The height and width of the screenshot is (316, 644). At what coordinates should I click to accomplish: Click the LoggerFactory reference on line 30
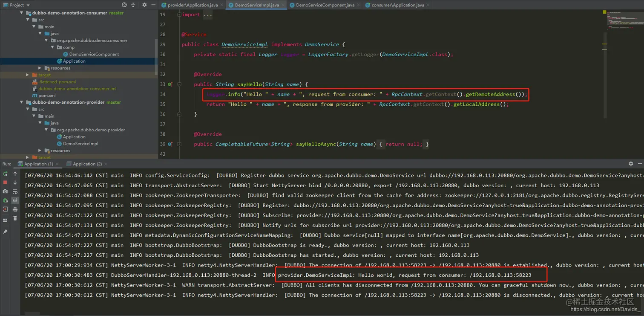(328, 54)
